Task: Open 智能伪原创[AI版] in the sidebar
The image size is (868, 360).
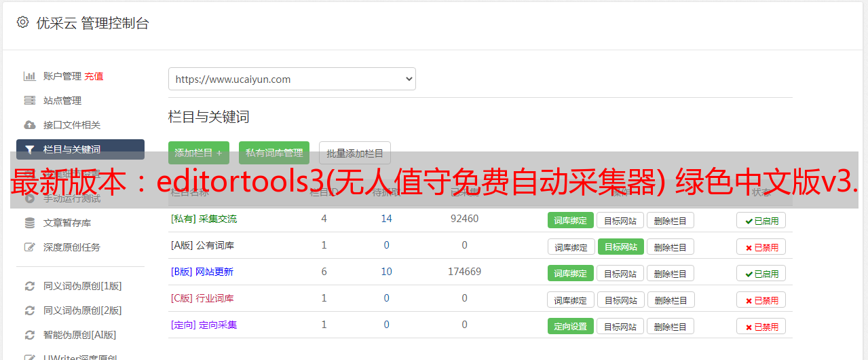Action: pos(79,335)
